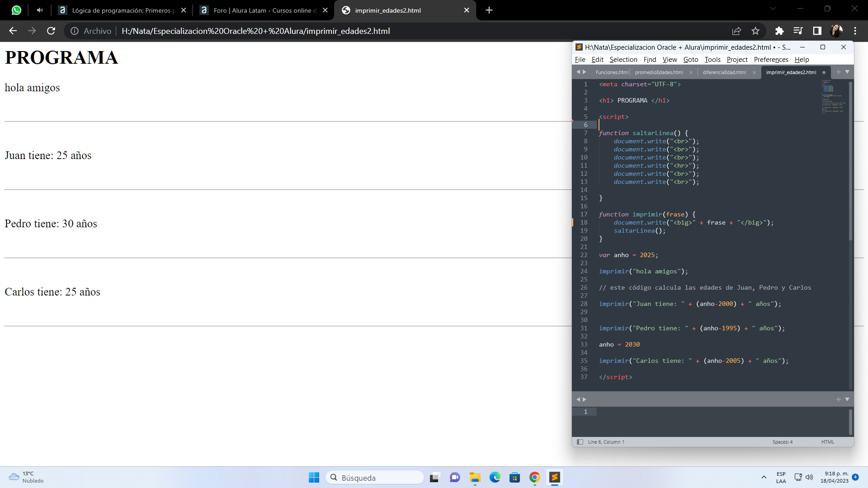Viewport: 868px width, 488px height.
Task: Click the site info icon beside Archivo
Action: (74, 31)
